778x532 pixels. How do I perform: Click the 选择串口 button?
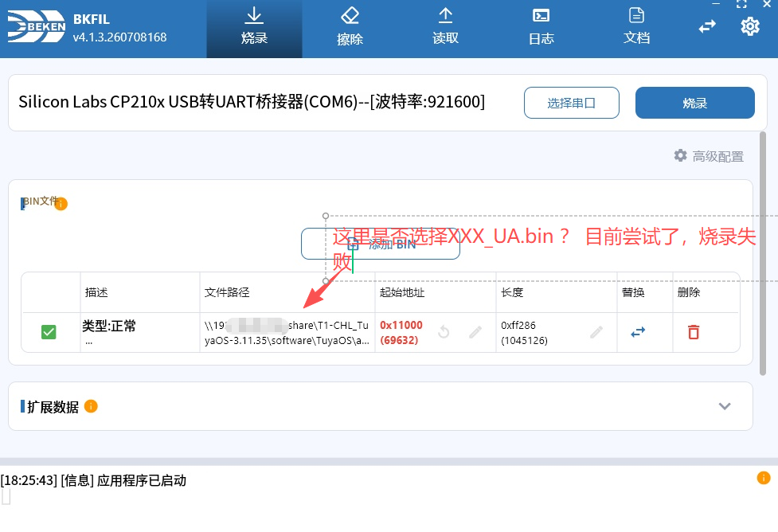pyautogui.click(x=571, y=103)
